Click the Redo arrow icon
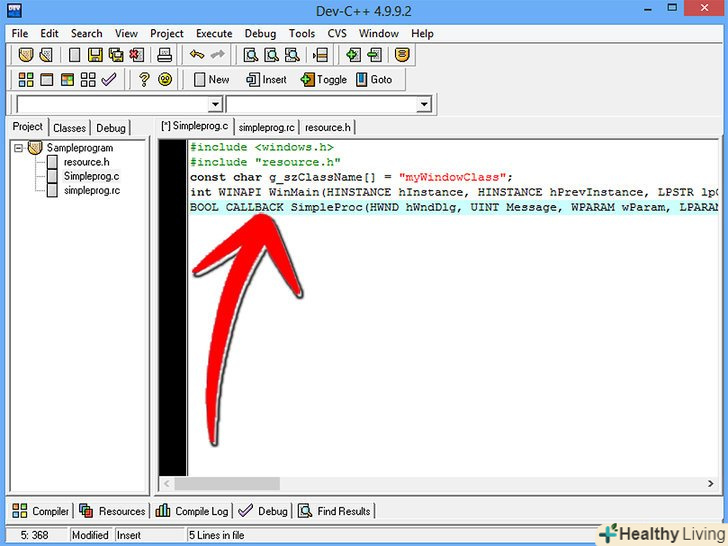Screen dimensions: 728x546 (x=217, y=55)
